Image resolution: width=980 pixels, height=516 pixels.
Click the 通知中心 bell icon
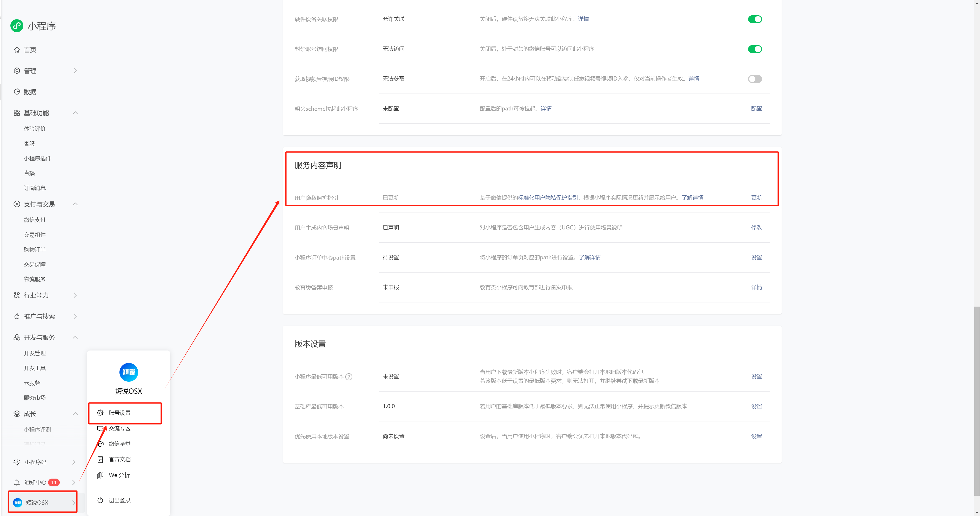click(17, 482)
